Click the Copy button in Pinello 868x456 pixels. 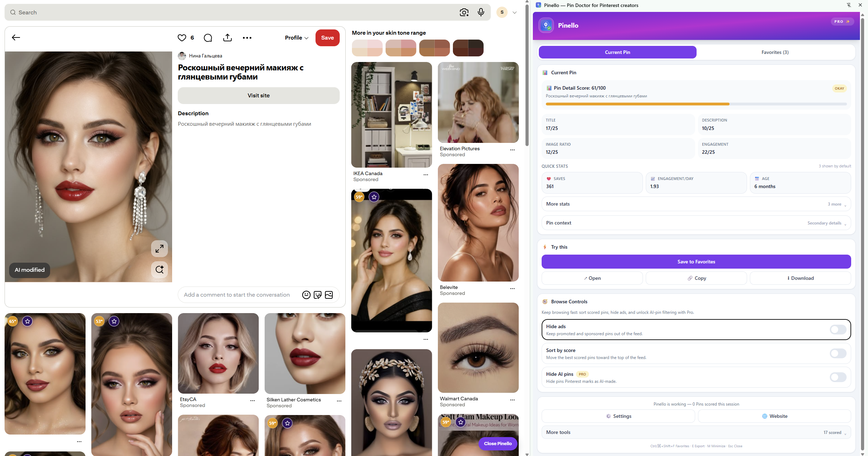coord(696,278)
